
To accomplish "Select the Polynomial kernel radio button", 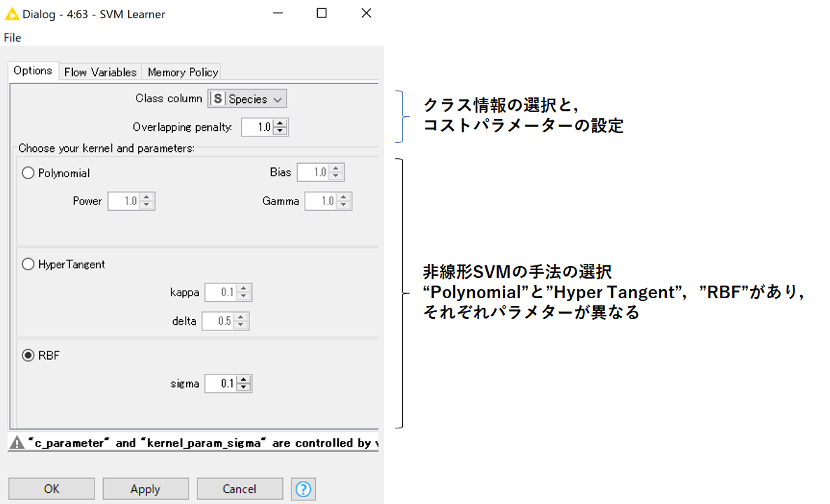I will tap(28, 172).
